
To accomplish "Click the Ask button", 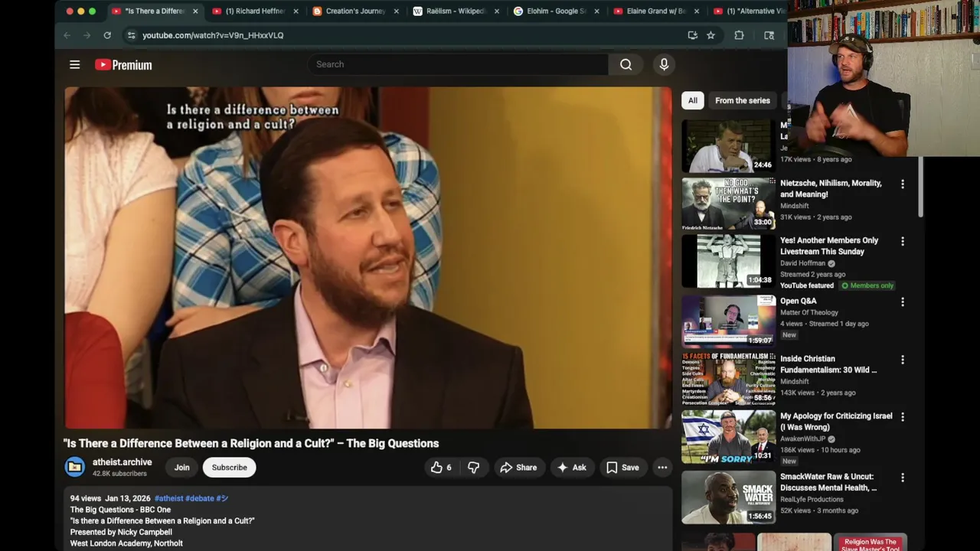I will coord(572,468).
